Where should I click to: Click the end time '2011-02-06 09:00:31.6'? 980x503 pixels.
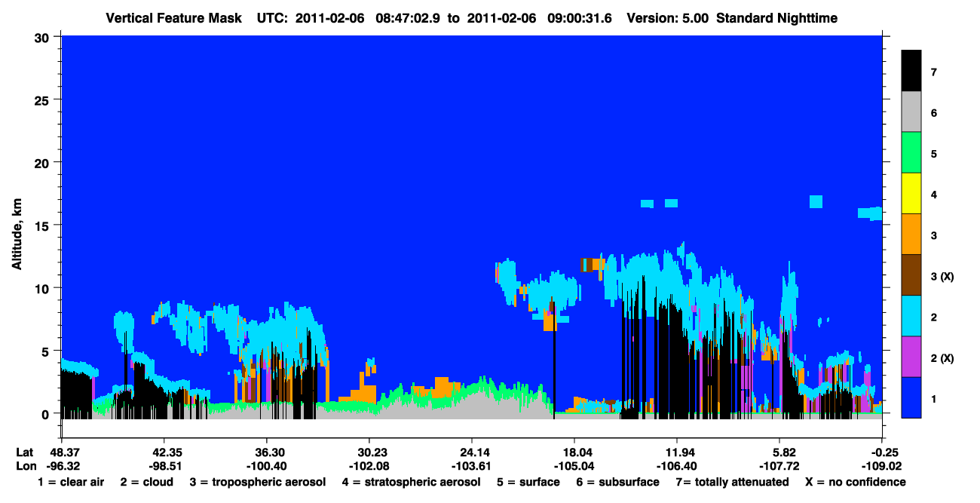[x=538, y=18]
